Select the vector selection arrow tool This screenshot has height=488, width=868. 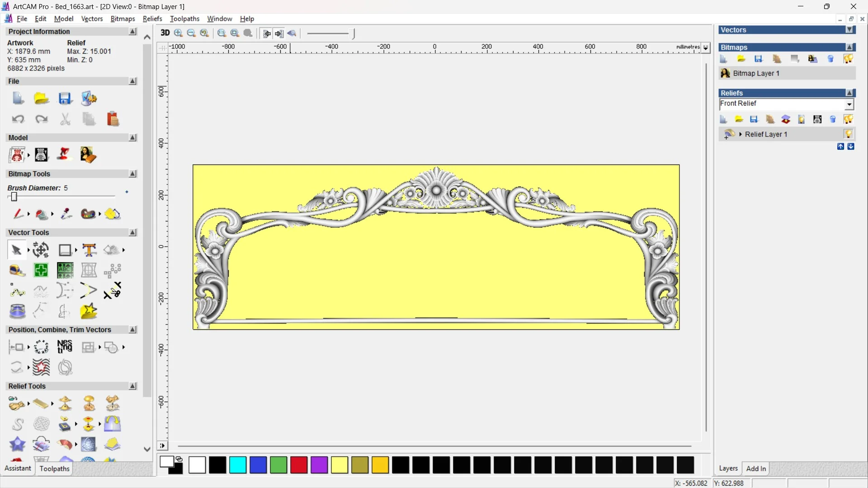[x=16, y=250]
